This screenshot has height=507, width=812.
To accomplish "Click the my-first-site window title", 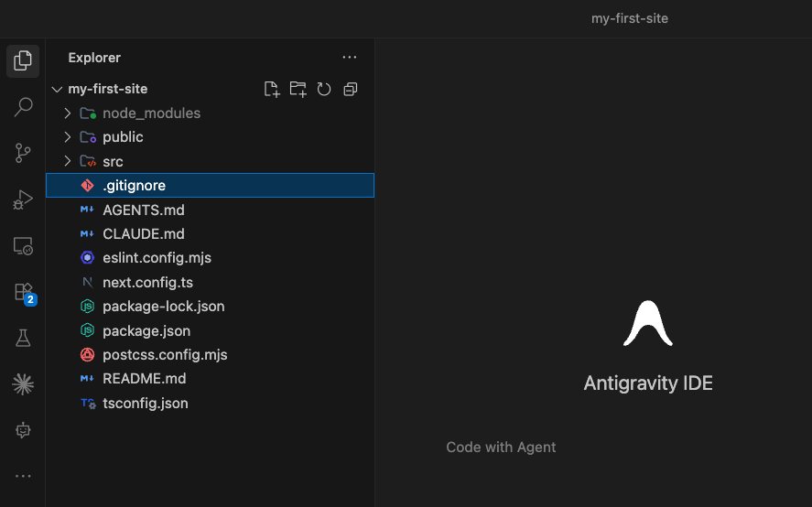I will [630, 18].
